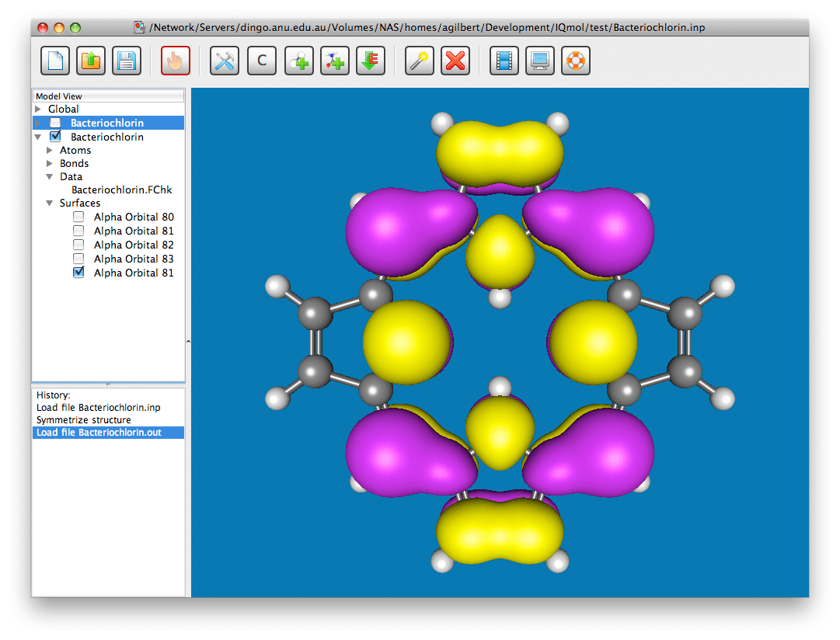This screenshot has height=640, width=840.
Task: Open a file with the folder arrow icon
Action: (x=91, y=61)
